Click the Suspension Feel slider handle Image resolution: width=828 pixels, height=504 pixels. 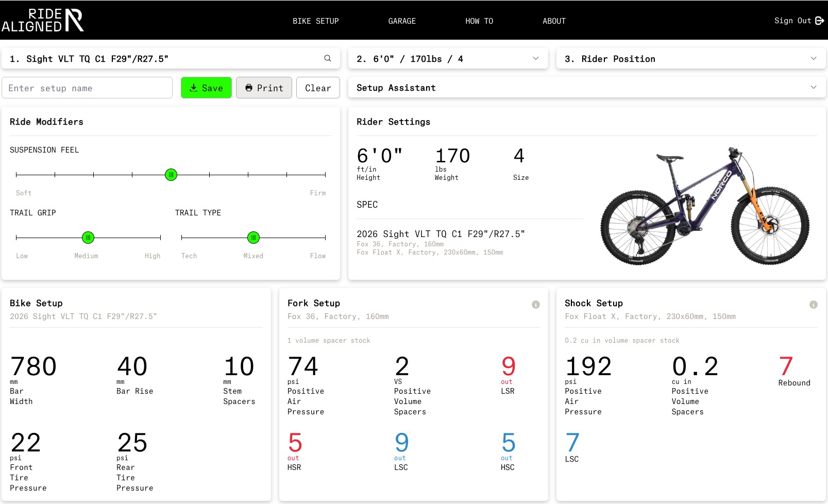[171, 175]
